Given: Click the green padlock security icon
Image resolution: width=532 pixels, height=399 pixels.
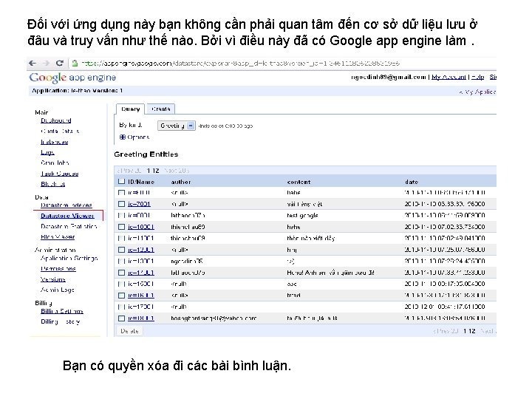Looking at the screenshot, I should click(75, 63).
